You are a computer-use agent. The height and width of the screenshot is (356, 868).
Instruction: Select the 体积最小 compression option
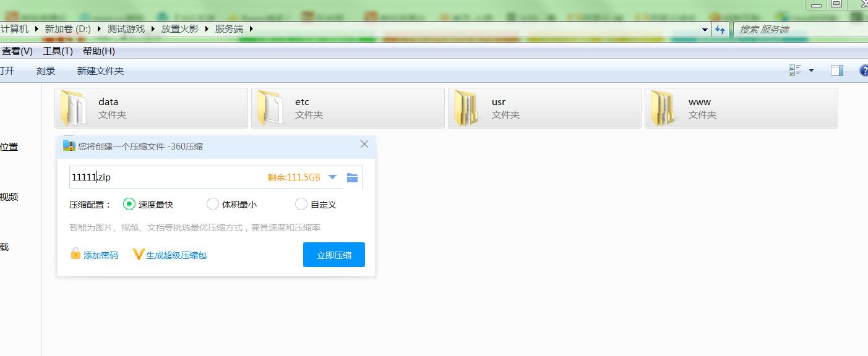(x=213, y=204)
